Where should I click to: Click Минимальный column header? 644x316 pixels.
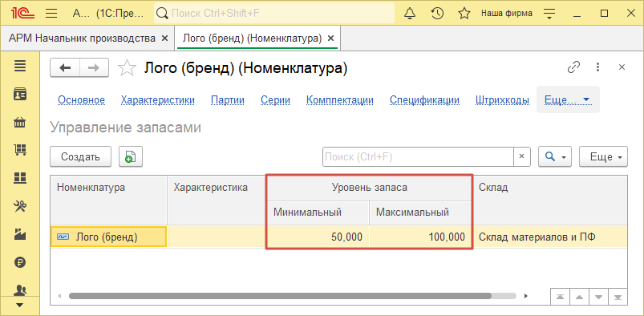318,213
